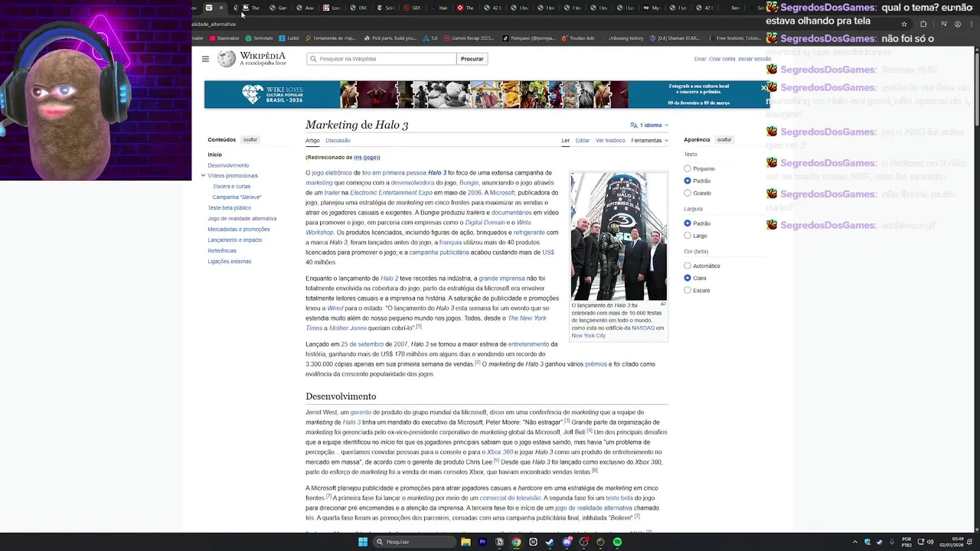Open the Pick parts, Build your bookmark

click(390, 38)
